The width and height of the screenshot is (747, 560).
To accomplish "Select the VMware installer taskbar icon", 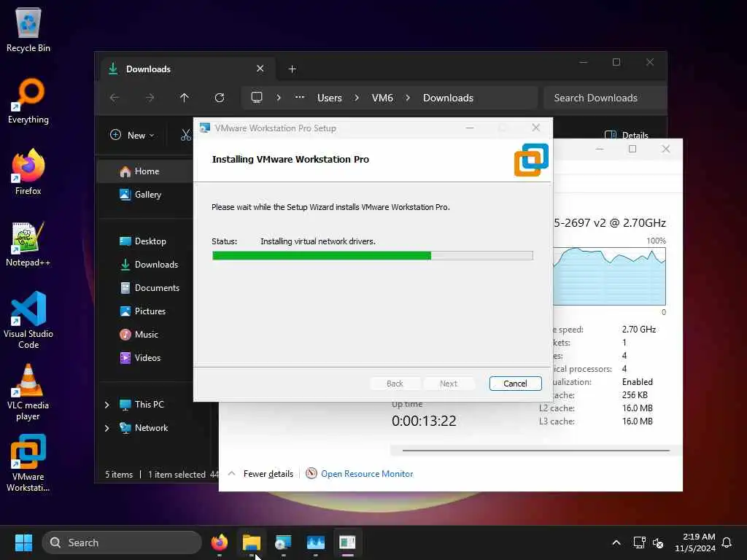I will coord(284,542).
